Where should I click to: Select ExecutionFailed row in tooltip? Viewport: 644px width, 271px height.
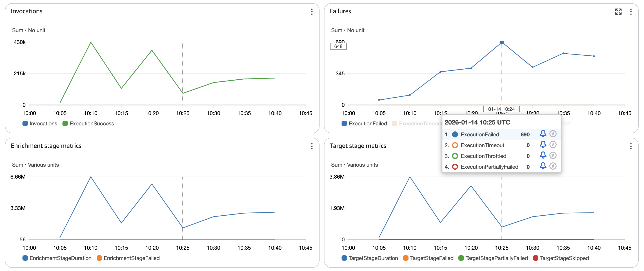coord(501,135)
